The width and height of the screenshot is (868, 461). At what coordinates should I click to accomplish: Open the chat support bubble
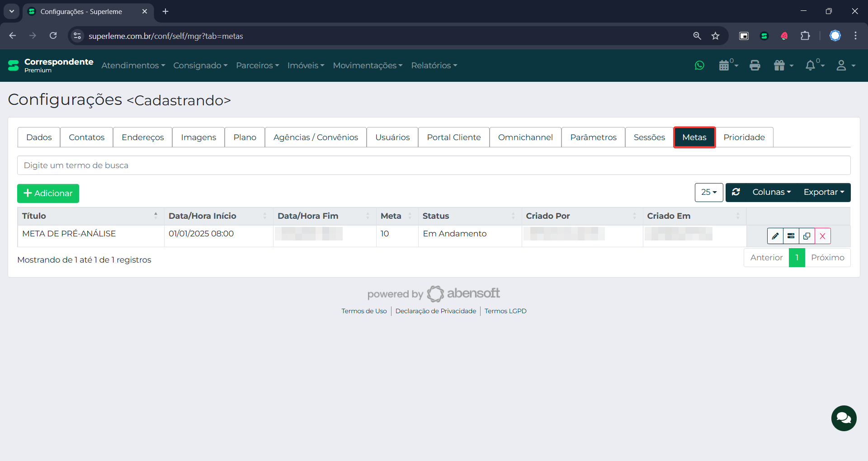pyautogui.click(x=844, y=418)
